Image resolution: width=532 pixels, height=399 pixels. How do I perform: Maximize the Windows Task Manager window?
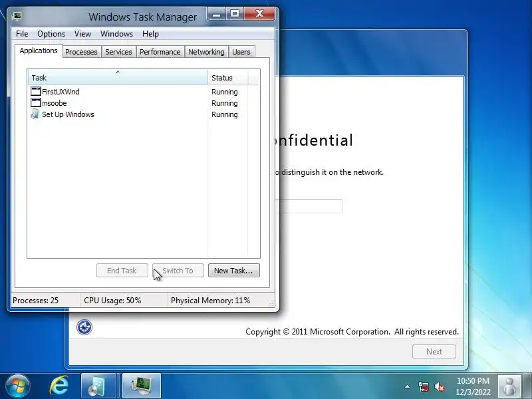[235, 14]
